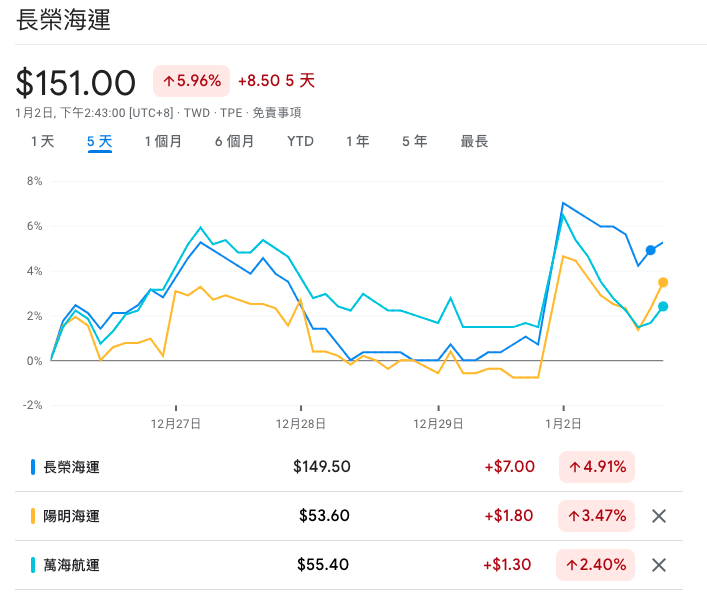707x602 pixels.
Task: Switch to the 1 年 range
Action: click(358, 141)
